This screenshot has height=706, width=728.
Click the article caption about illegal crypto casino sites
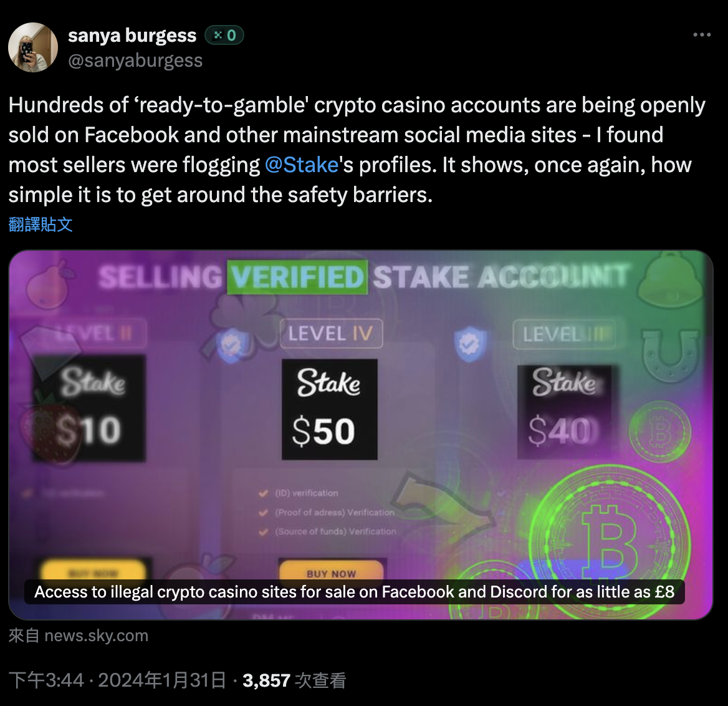click(x=354, y=592)
